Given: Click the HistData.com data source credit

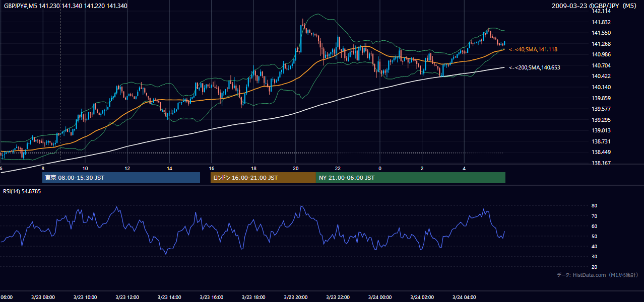Looking at the screenshot, I should 598,275.
